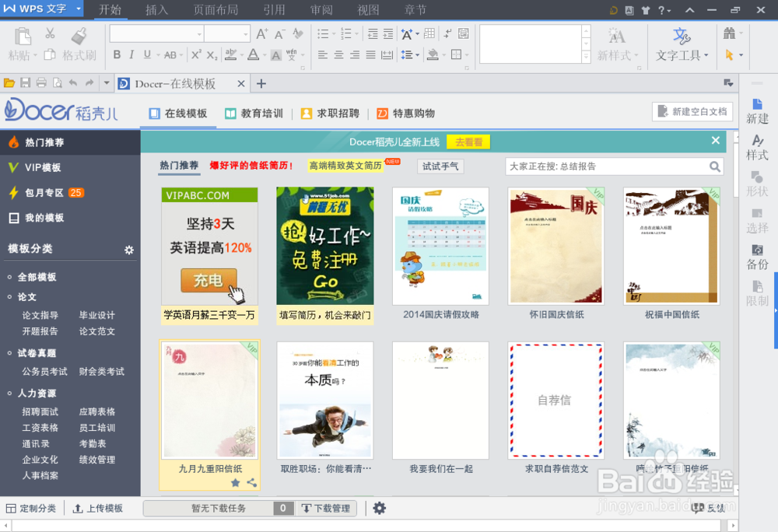The height and width of the screenshot is (532, 778).
Task: Click the Undo arrow icon
Action: (73, 82)
